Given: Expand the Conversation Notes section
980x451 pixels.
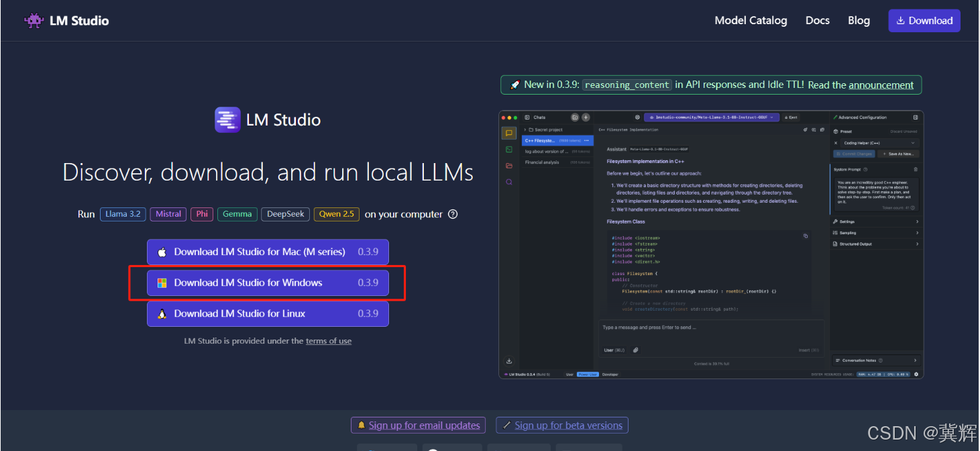Looking at the screenshot, I should point(876,360).
